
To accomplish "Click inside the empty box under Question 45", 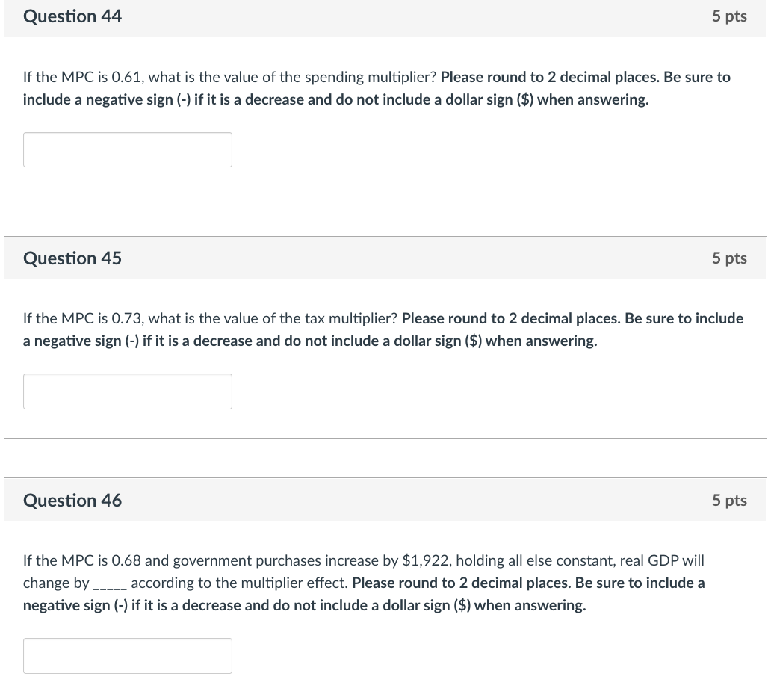I will (127, 391).
